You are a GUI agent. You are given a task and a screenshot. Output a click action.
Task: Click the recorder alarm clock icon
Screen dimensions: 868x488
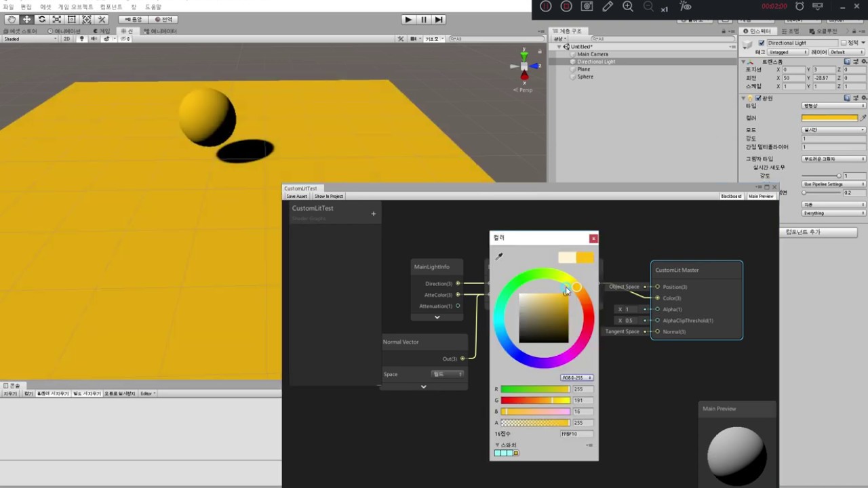point(800,6)
